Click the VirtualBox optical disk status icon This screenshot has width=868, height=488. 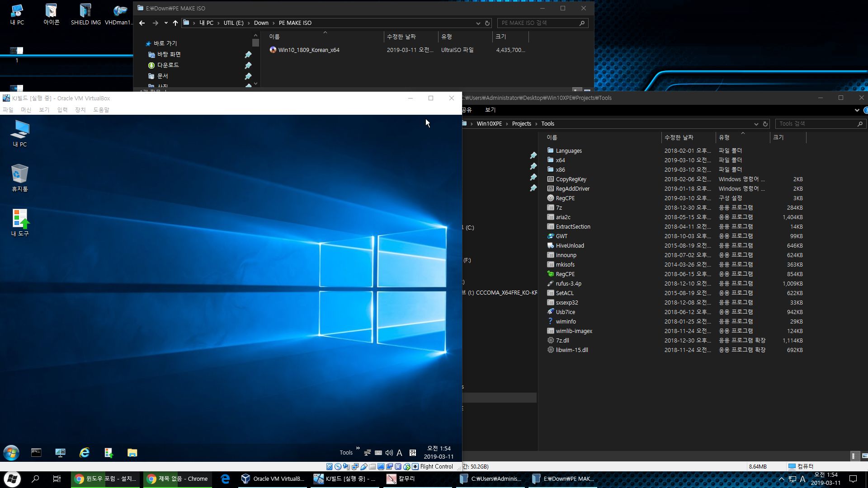(338, 466)
